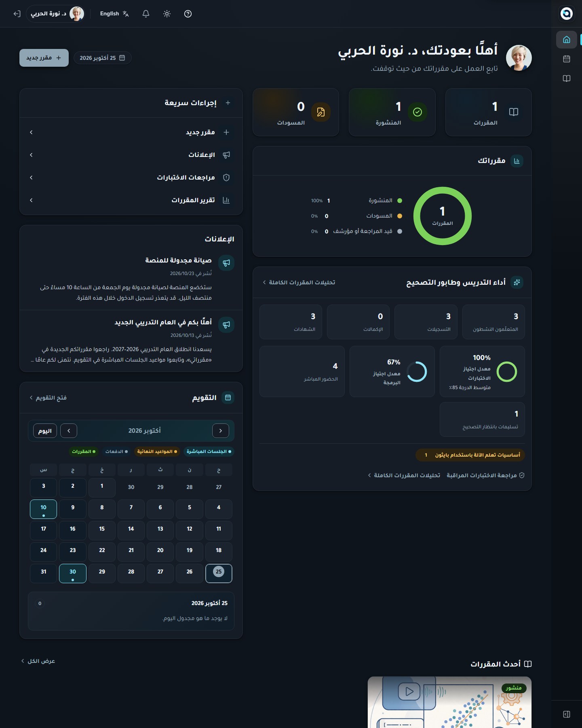Viewport: 582px width, 728px height.
Task: Go to previous month in calendar
Action: click(221, 431)
